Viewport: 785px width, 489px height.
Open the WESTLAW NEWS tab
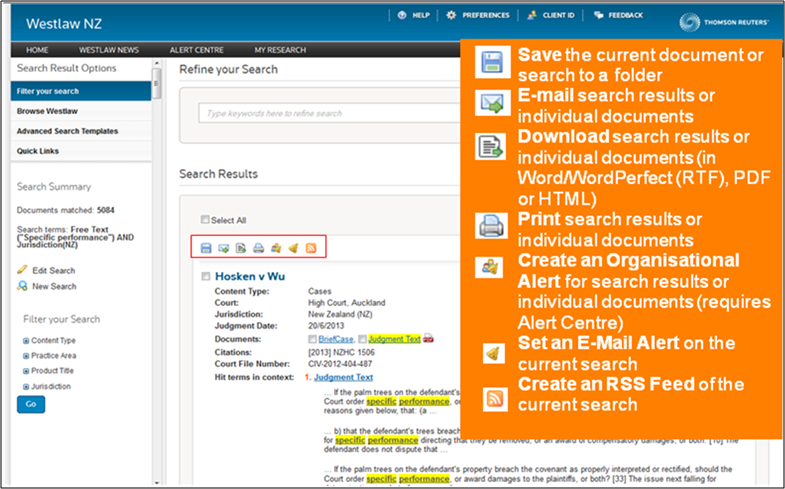pos(109,50)
